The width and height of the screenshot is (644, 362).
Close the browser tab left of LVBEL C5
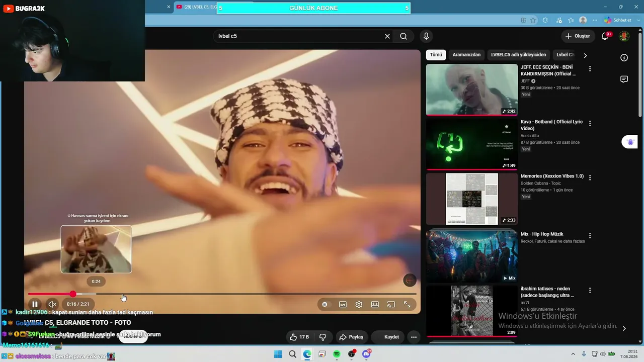point(169,7)
